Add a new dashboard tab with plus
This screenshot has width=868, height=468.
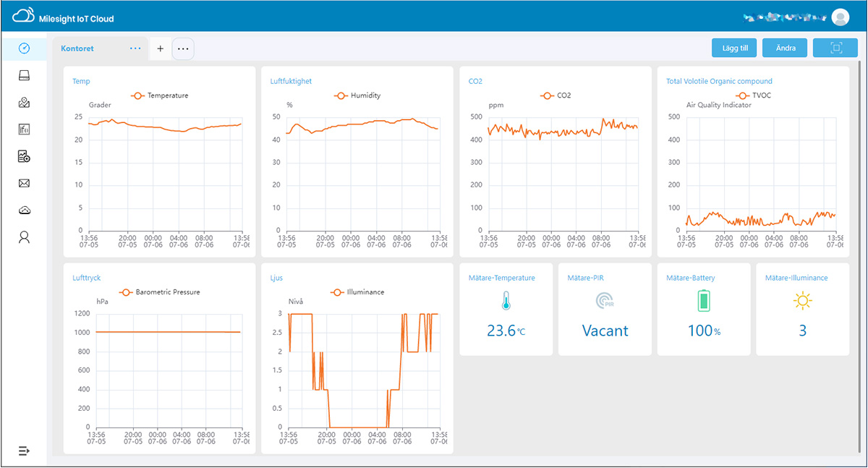pyautogui.click(x=160, y=48)
